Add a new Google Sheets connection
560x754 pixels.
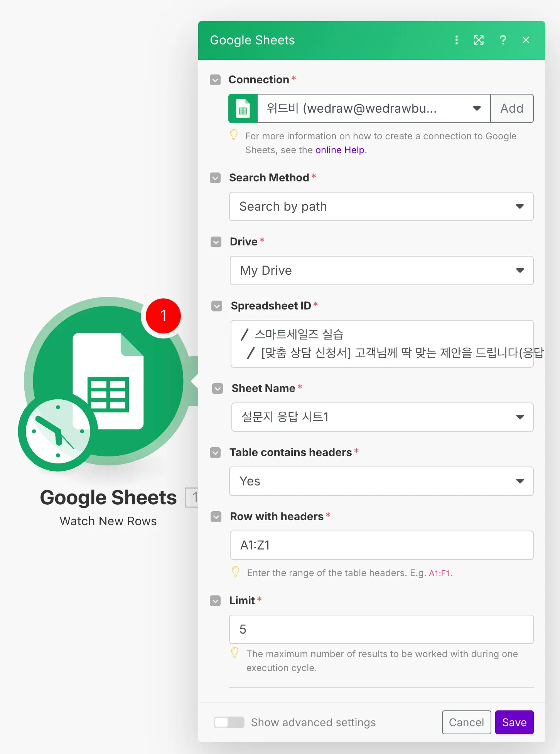coord(512,108)
